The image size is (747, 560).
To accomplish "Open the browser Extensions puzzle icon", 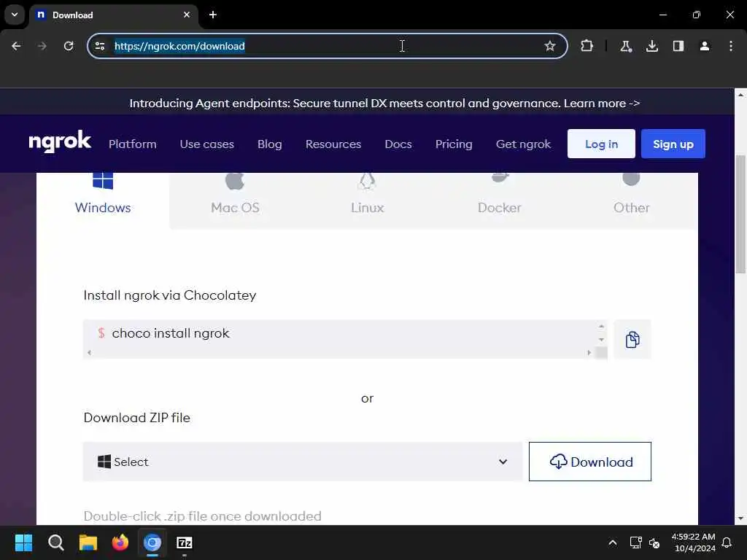I will pyautogui.click(x=587, y=46).
